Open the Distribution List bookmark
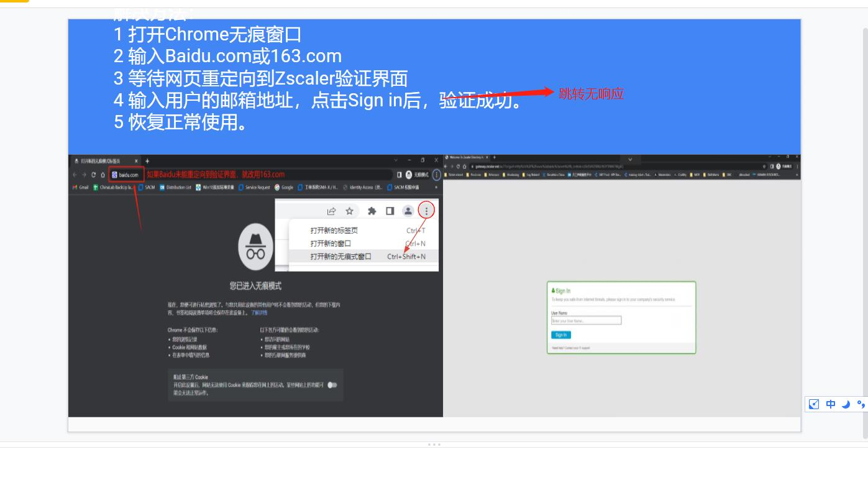The image size is (868, 490). click(175, 187)
